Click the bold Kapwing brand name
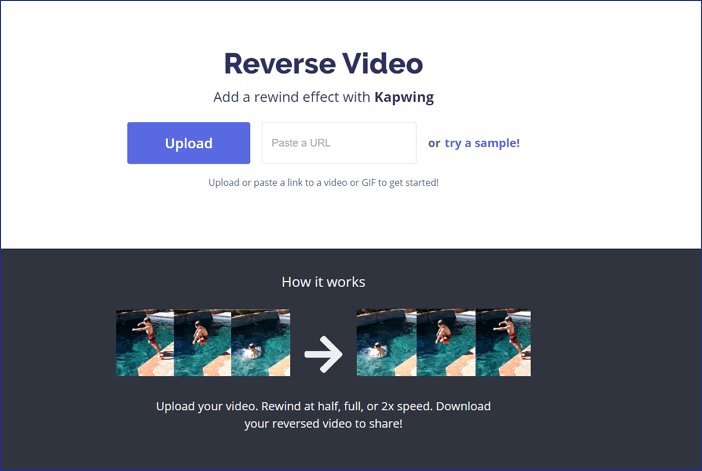This screenshot has height=471, width=702. click(x=404, y=98)
